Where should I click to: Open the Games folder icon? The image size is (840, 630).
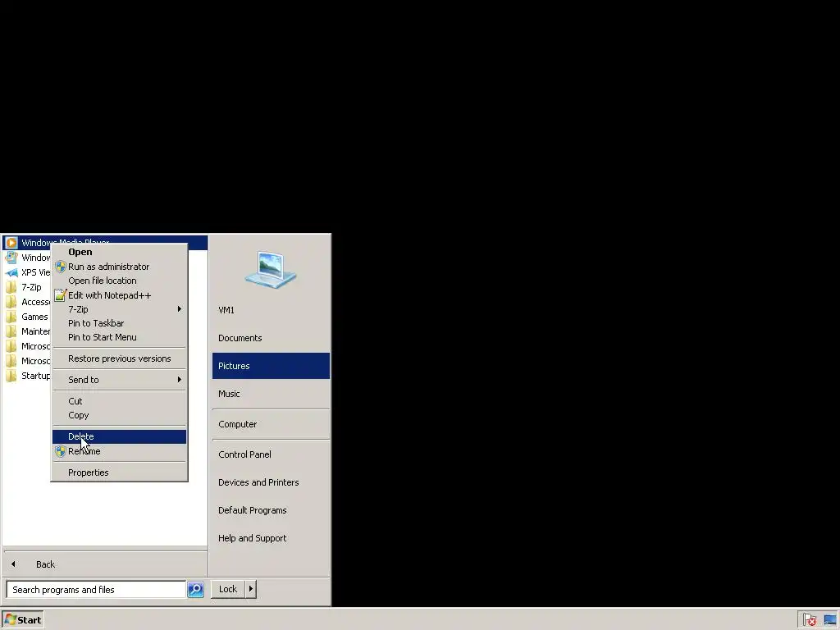[11, 317]
